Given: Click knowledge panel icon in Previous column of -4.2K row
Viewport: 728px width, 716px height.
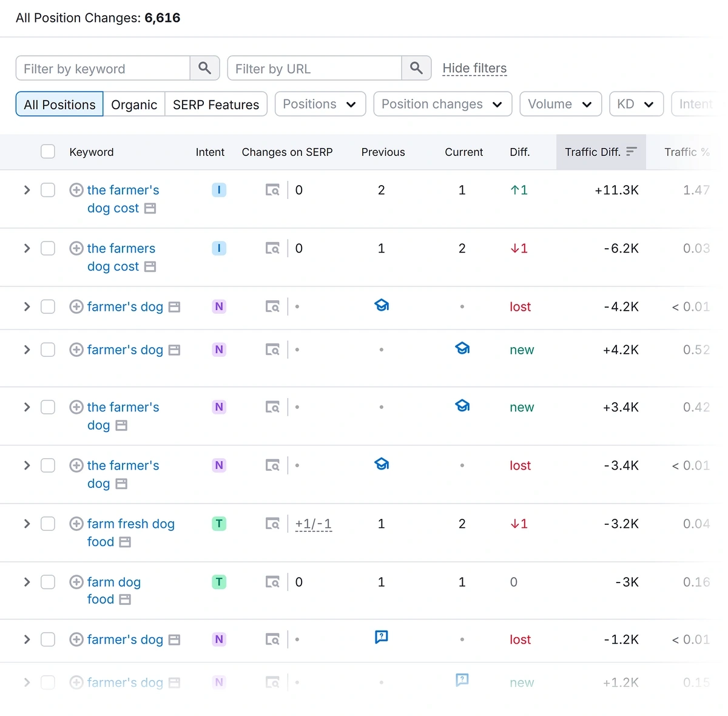Looking at the screenshot, I should point(382,305).
